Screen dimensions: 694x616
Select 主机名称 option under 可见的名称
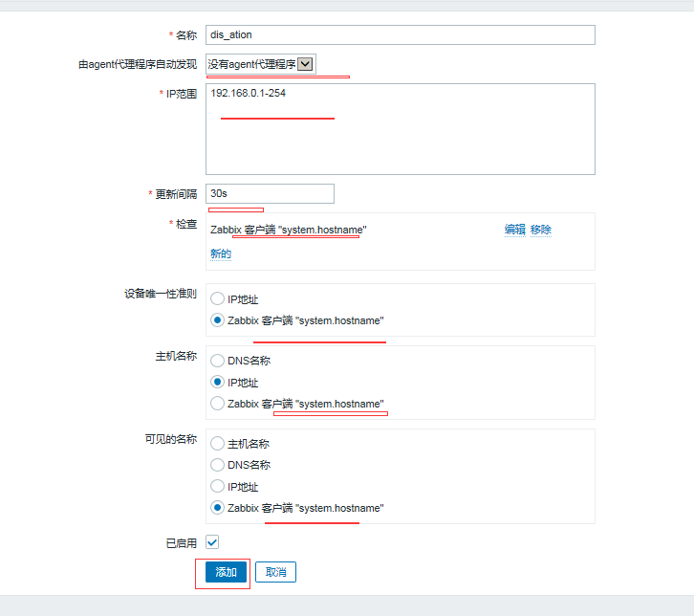(x=217, y=443)
